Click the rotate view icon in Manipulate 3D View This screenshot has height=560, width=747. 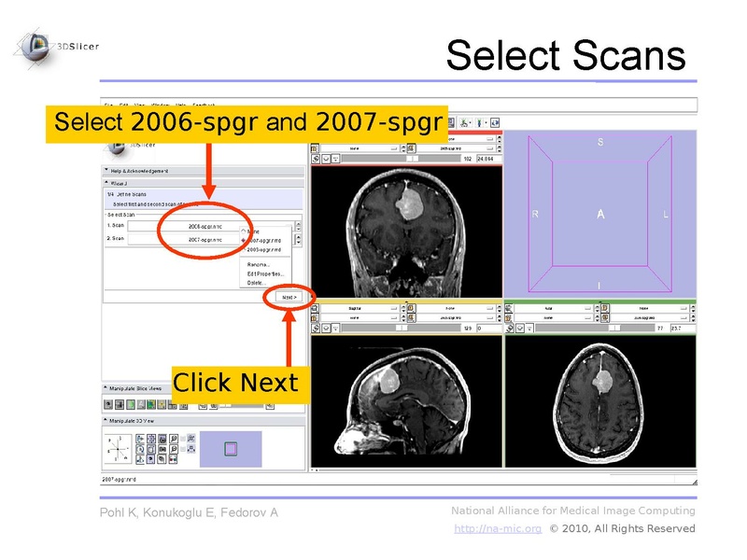pos(140,449)
